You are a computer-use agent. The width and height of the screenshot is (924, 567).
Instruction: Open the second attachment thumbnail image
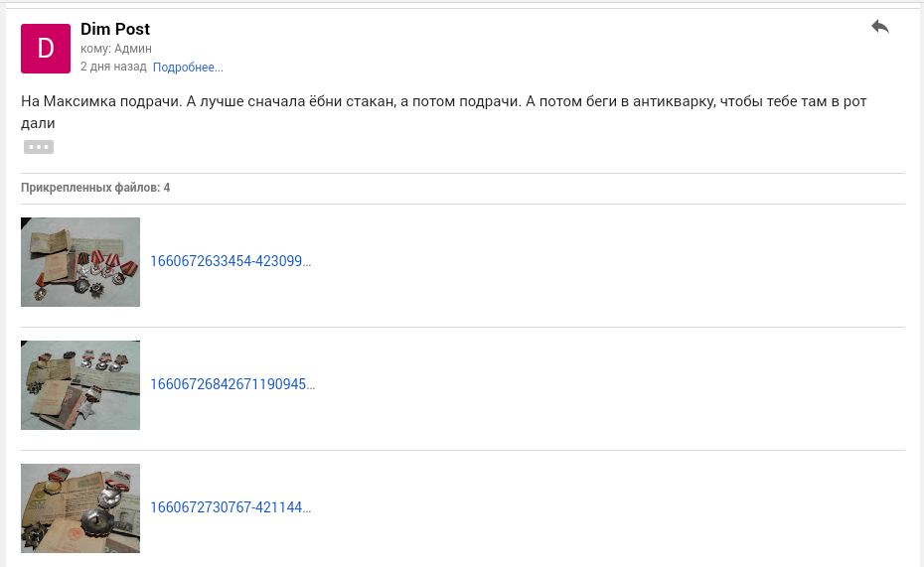[80, 385]
